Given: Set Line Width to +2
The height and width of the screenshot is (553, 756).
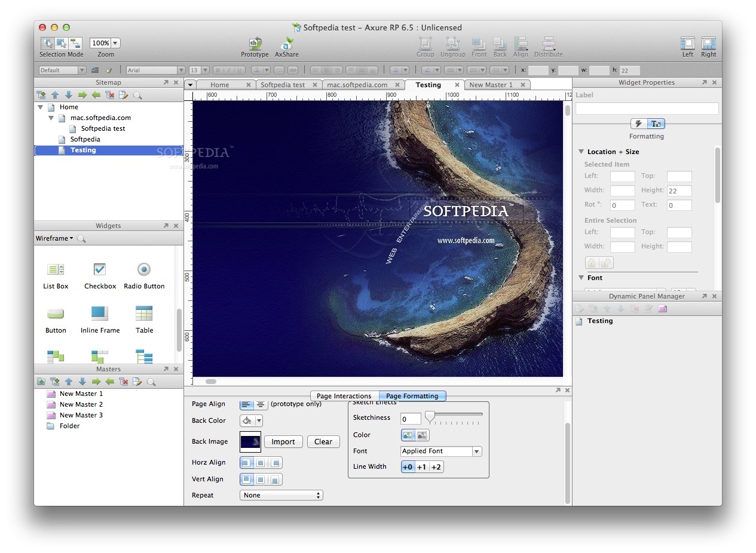Looking at the screenshot, I should click(436, 467).
